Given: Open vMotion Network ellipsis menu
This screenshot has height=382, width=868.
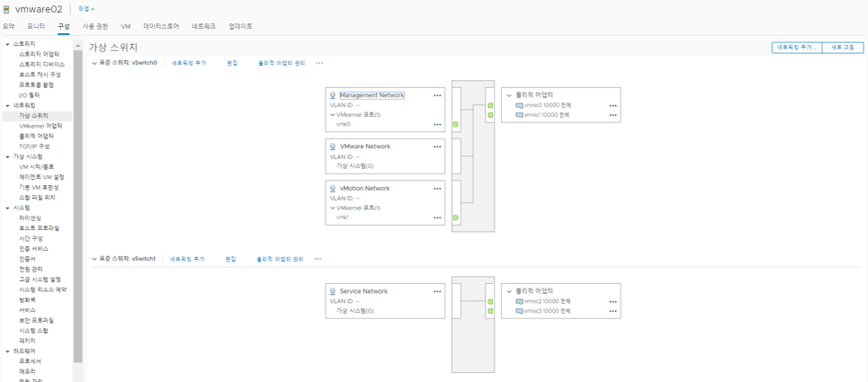Looking at the screenshot, I should pyautogui.click(x=437, y=189).
